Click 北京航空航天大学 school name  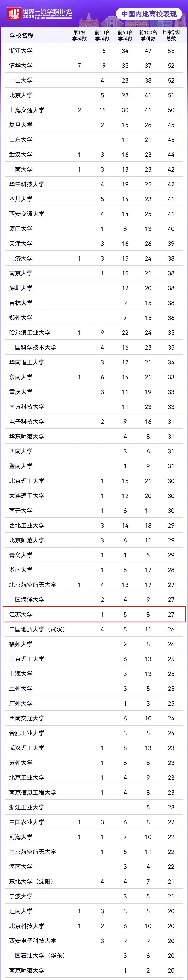[x=33, y=585]
